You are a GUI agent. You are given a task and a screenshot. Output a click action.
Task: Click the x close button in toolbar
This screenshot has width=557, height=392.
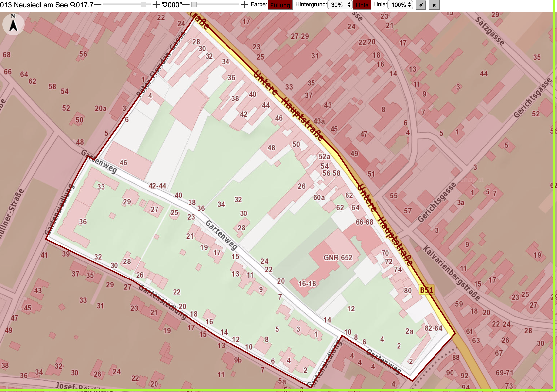point(434,5)
